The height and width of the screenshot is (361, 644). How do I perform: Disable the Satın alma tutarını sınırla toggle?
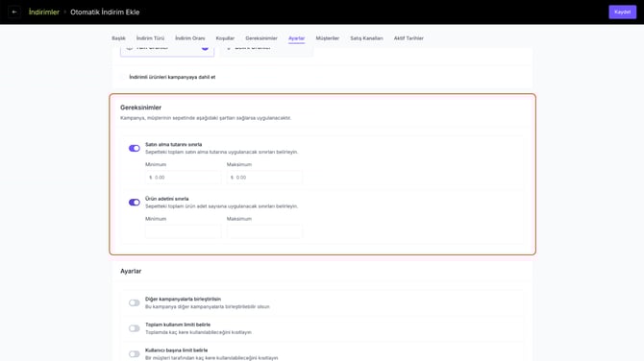(x=135, y=148)
